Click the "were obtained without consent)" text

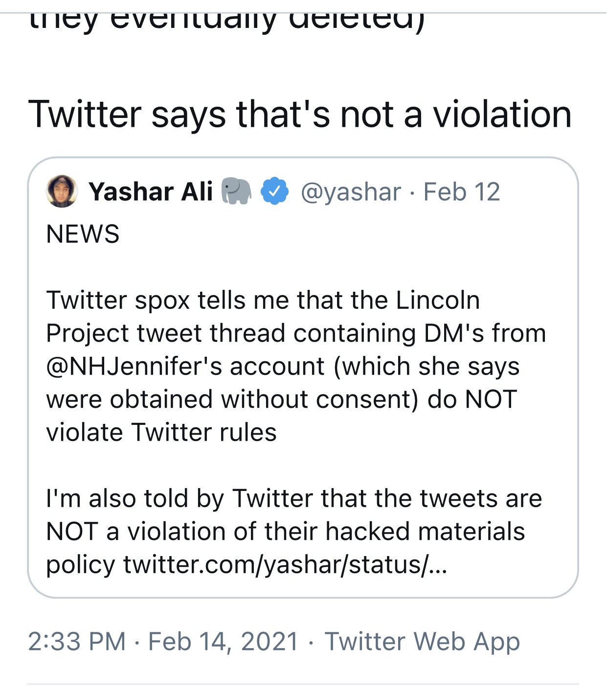pyautogui.click(x=232, y=399)
